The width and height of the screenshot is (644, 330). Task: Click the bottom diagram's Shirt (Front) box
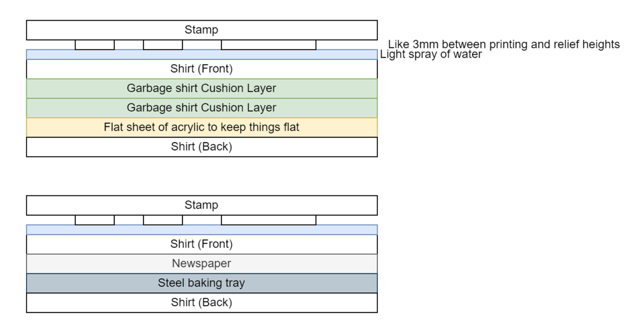pos(202,244)
